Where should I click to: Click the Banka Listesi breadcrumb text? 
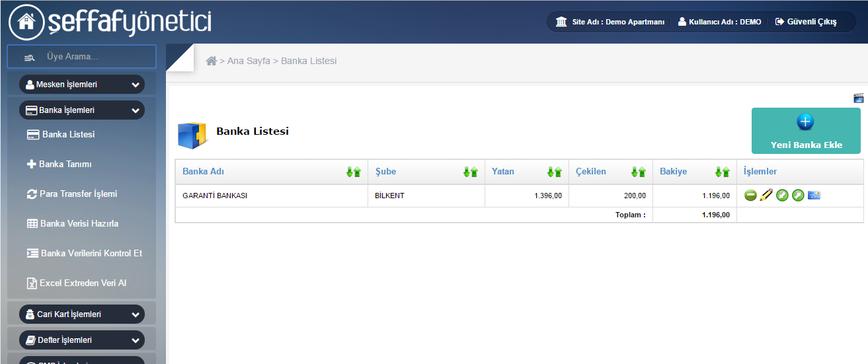pyautogui.click(x=309, y=61)
